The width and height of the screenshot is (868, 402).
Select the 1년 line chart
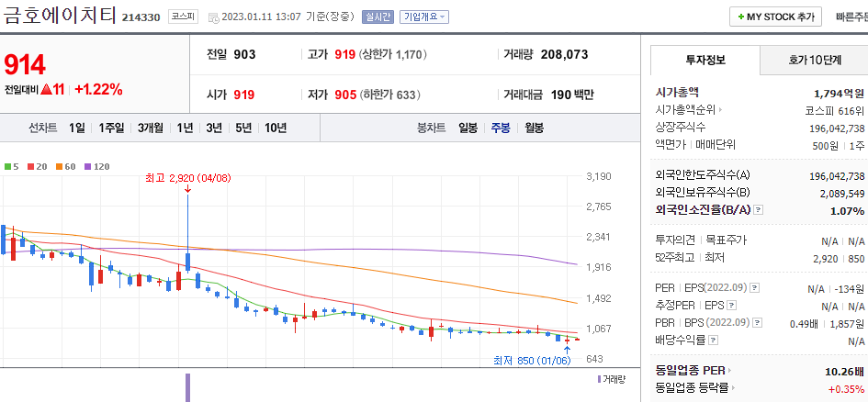(x=185, y=128)
